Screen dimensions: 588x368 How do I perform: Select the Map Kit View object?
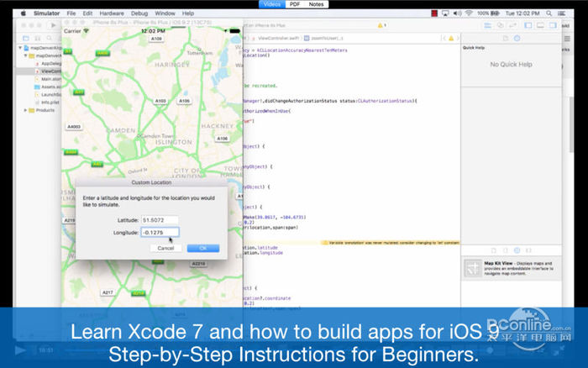tap(512, 268)
